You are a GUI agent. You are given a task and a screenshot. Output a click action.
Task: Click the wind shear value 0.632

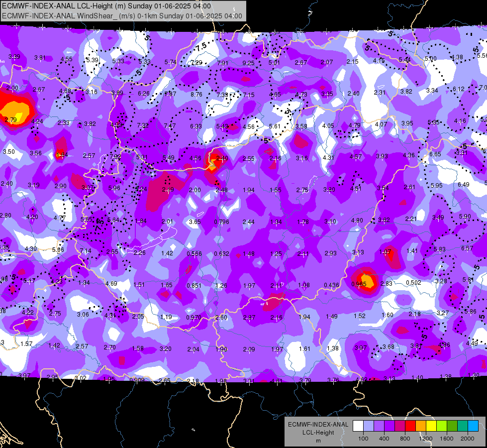point(221,254)
